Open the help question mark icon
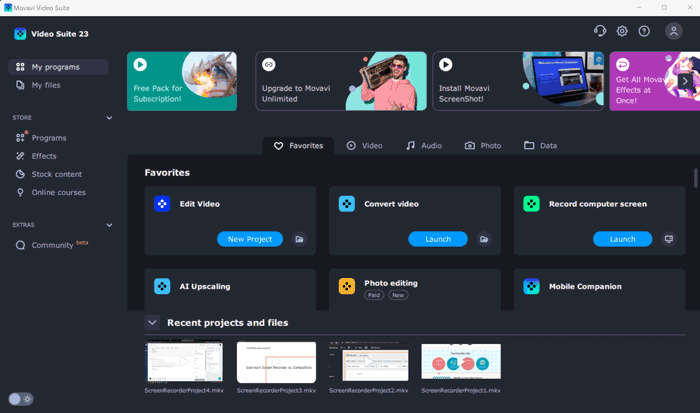 coord(644,31)
